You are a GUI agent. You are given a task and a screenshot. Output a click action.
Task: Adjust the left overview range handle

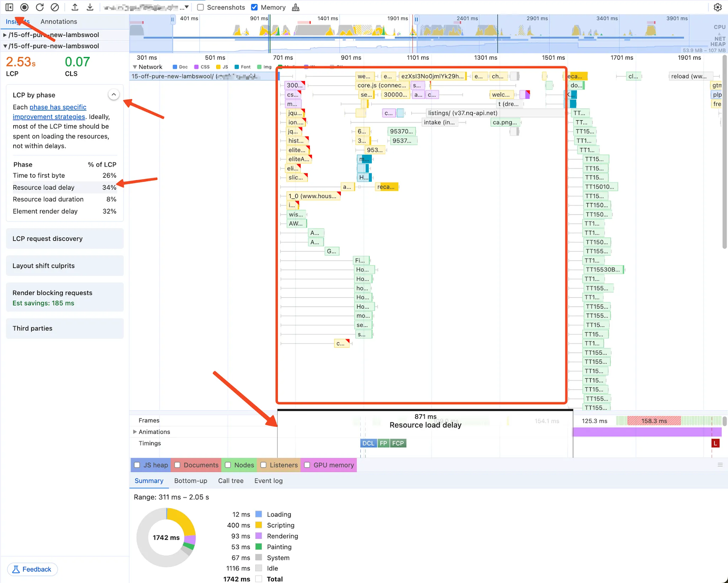point(173,20)
